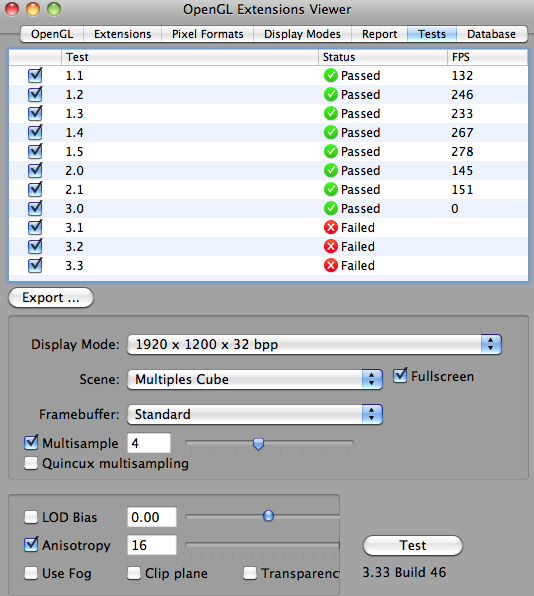Uncheck the test 1.2 checkbox
Image resolution: width=534 pixels, height=596 pixels.
point(35,94)
